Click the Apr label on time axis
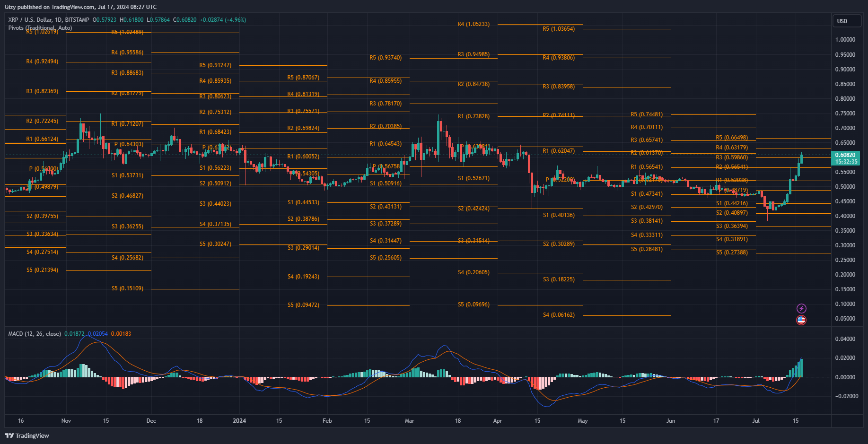The width and height of the screenshot is (868, 444). pos(497,421)
